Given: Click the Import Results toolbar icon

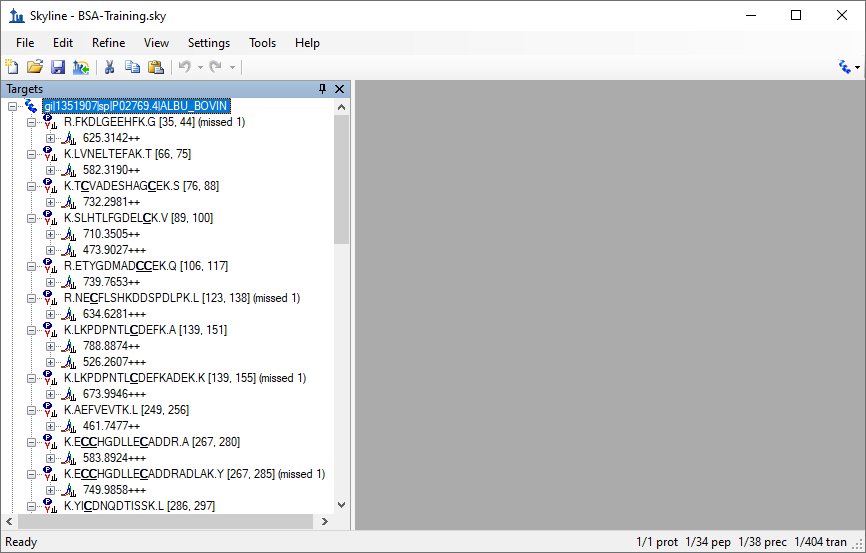Looking at the screenshot, I should [81, 67].
